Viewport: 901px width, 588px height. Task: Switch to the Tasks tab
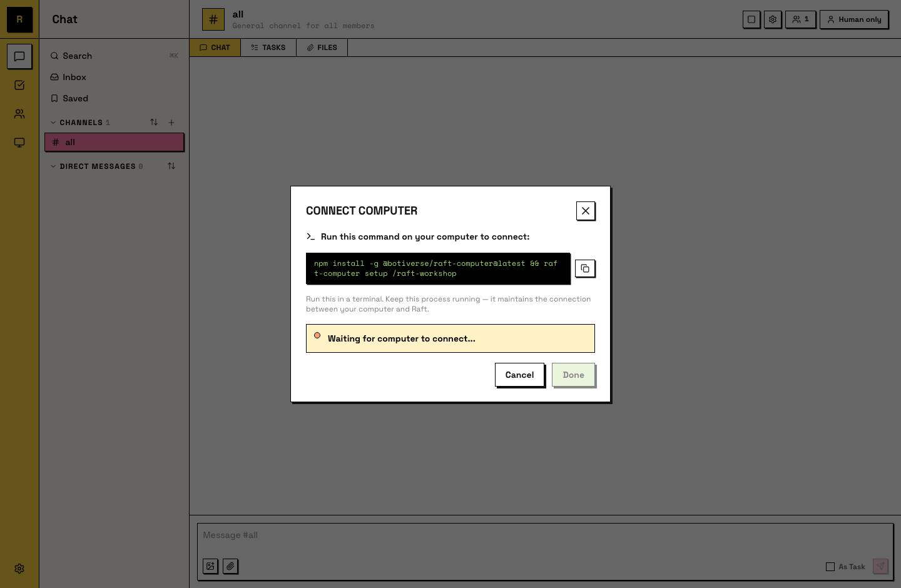click(268, 48)
